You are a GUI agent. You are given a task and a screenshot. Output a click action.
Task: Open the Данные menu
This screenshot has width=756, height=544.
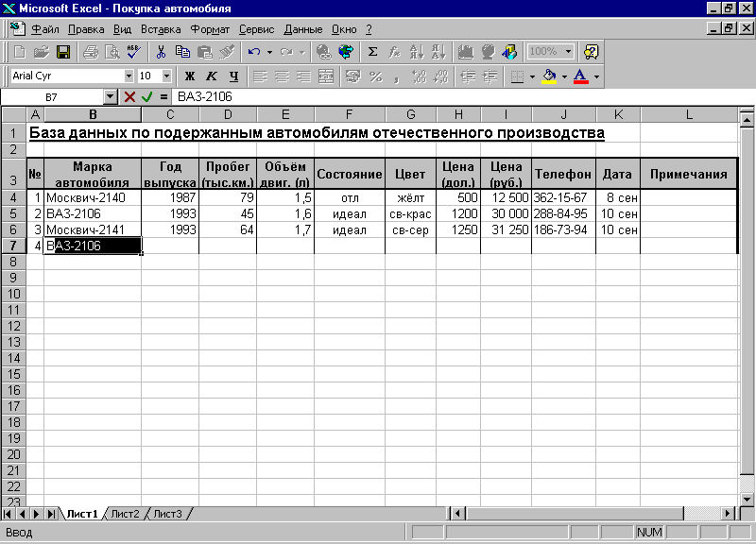tap(302, 29)
